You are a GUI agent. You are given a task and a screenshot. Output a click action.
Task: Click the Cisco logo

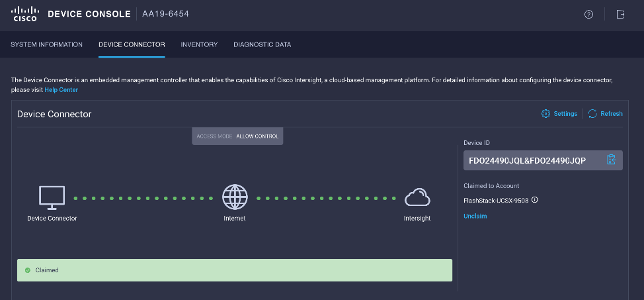(x=25, y=14)
